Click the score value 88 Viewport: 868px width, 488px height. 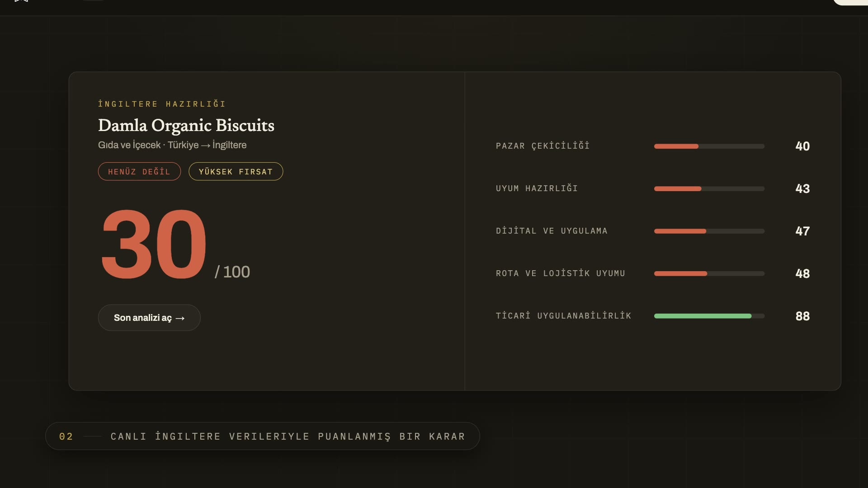point(802,316)
